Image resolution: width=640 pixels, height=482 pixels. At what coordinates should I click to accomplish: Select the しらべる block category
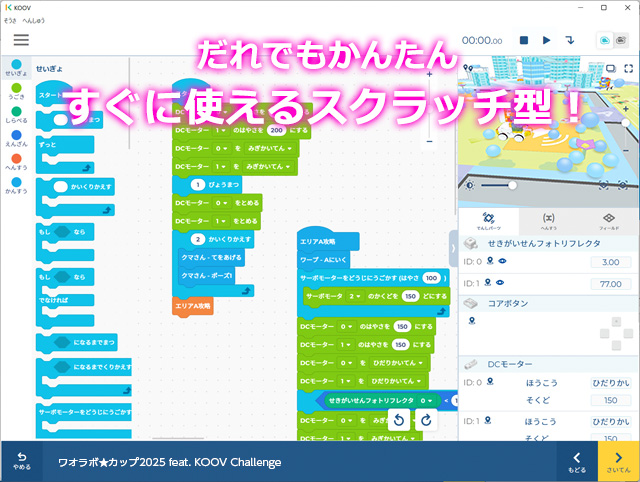(16, 115)
